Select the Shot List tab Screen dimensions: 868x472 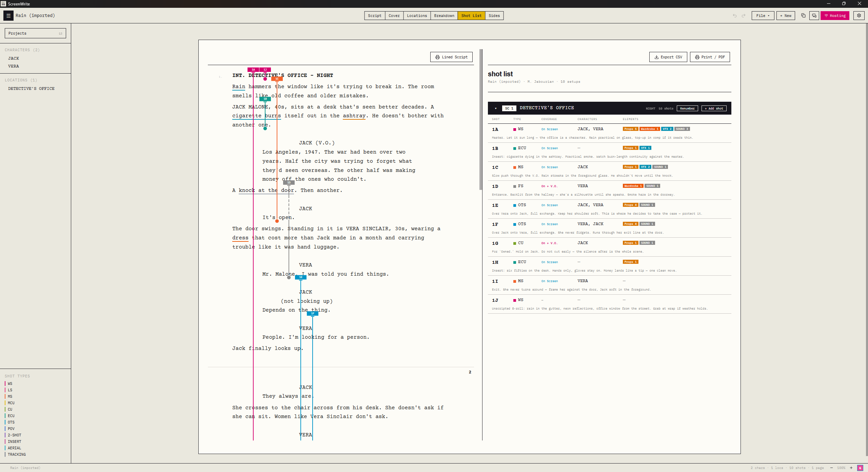point(471,16)
